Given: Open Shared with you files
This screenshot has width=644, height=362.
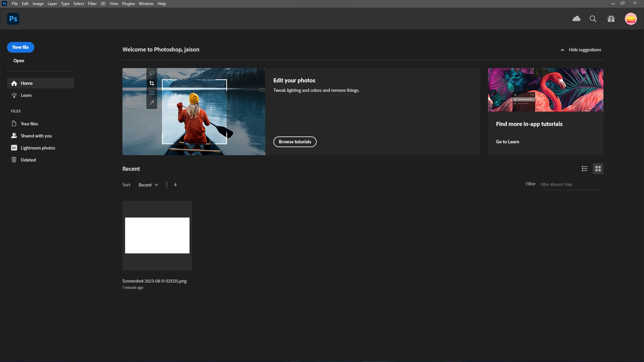Looking at the screenshot, I should click(x=36, y=136).
